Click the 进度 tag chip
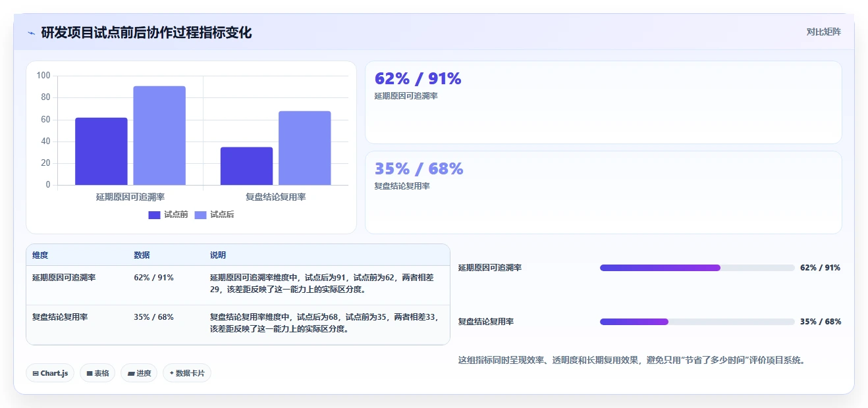The height and width of the screenshot is (408, 868). coord(139,373)
